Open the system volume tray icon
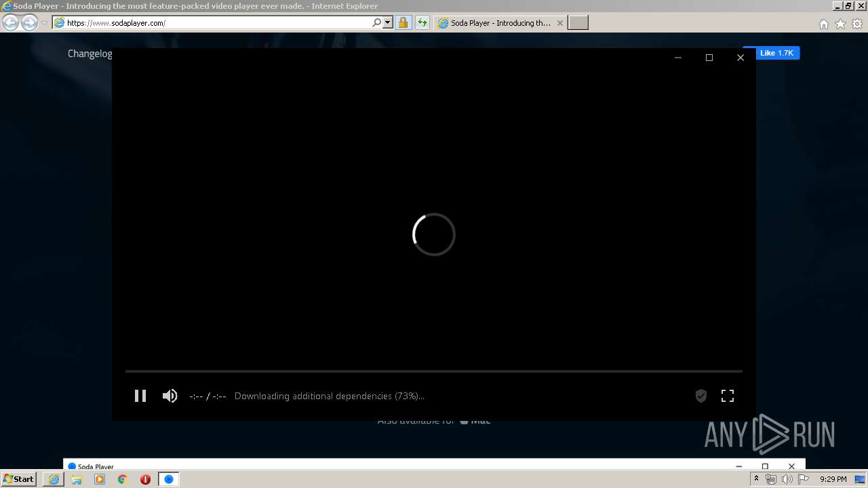 click(787, 479)
